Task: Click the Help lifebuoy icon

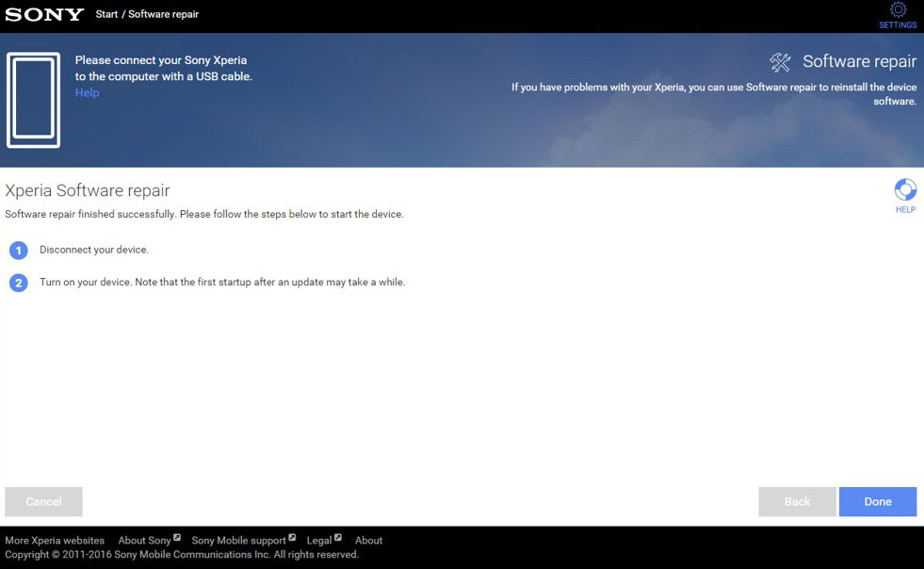Action: point(905,190)
